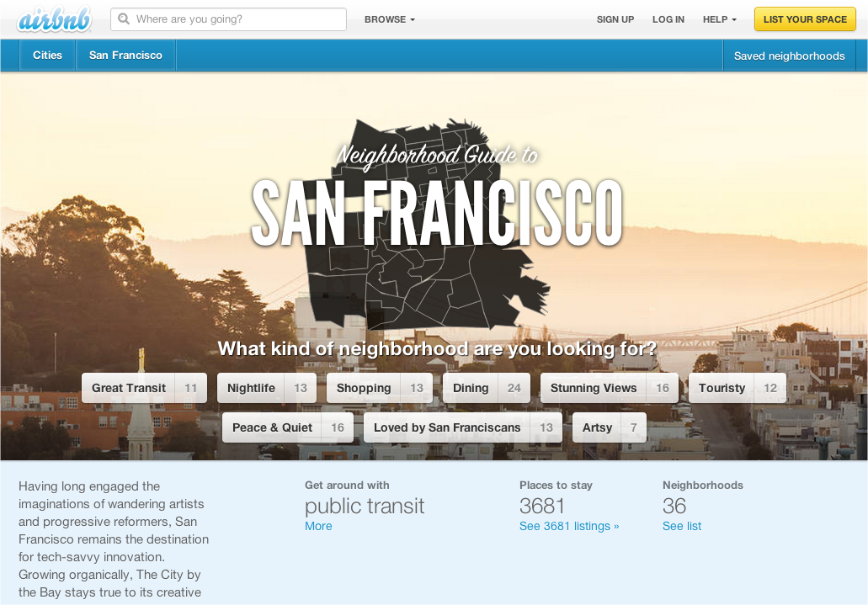The height and width of the screenshot is (605, 868).
Task: Select Loved by San Franciscans filter
Action: pos(463,427)
